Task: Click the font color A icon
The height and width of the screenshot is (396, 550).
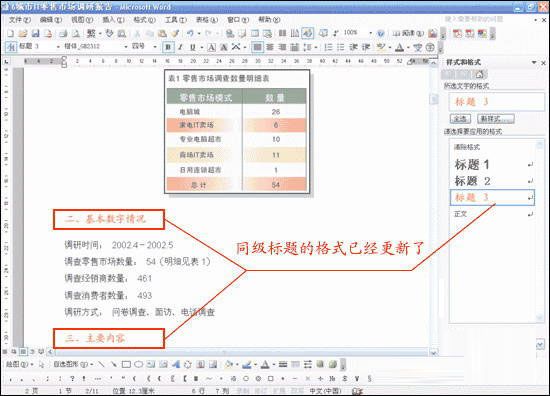Action: (399, 47)
